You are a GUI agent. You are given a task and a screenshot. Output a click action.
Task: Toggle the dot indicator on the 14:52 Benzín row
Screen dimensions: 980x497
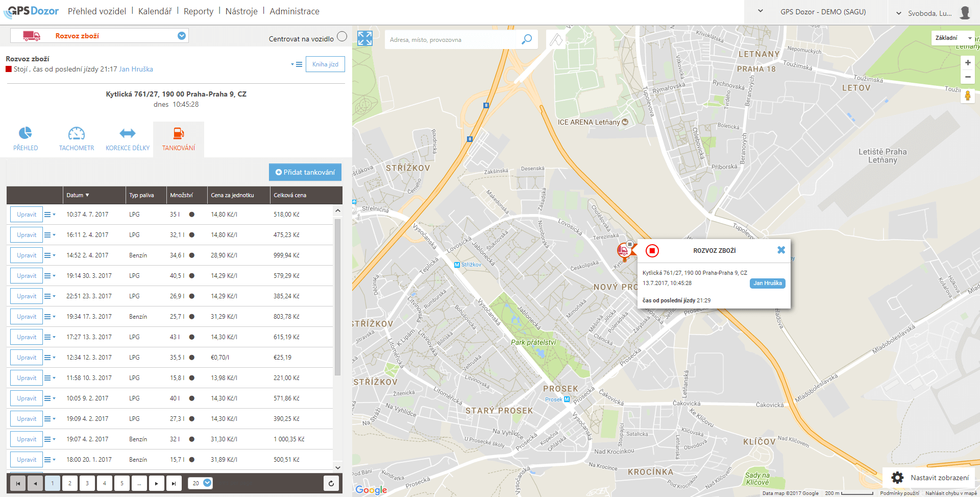(192, 255)
